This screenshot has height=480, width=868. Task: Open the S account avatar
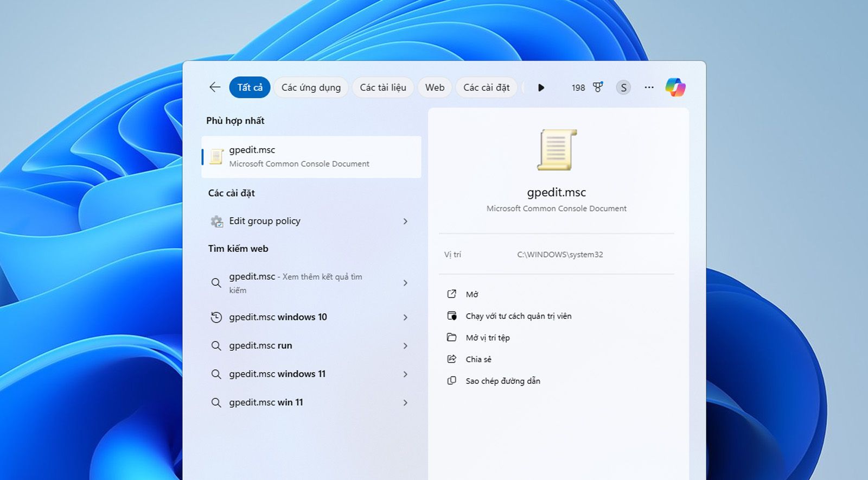623,87
